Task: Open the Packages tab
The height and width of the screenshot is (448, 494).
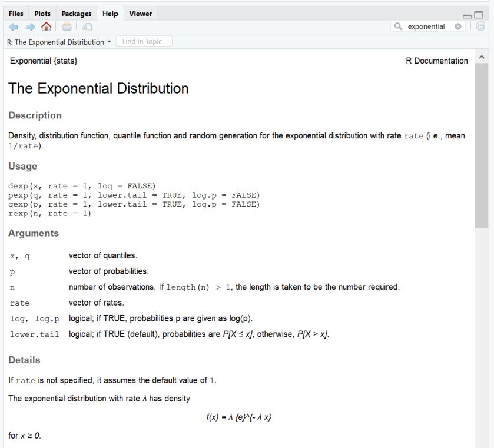Action: click(76, 13)
